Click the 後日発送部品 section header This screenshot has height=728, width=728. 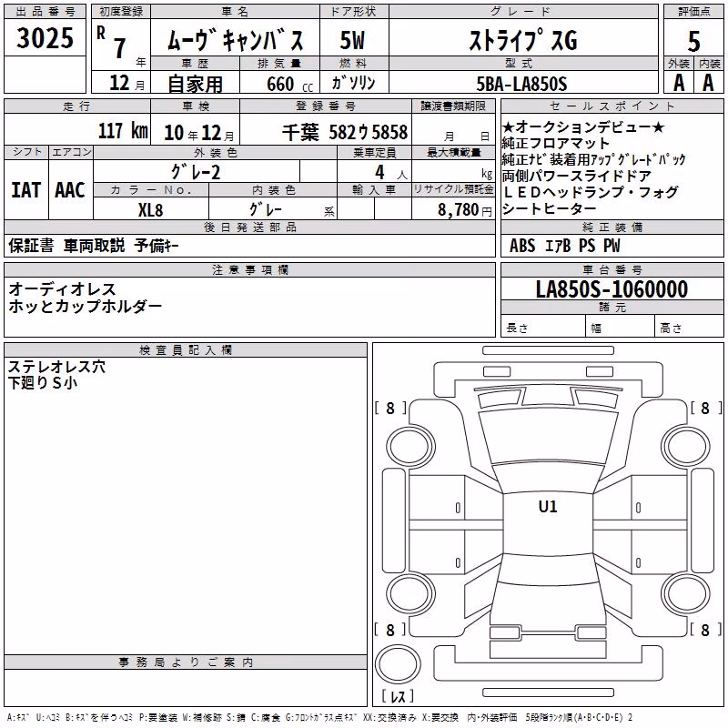(x=249, y=227)
